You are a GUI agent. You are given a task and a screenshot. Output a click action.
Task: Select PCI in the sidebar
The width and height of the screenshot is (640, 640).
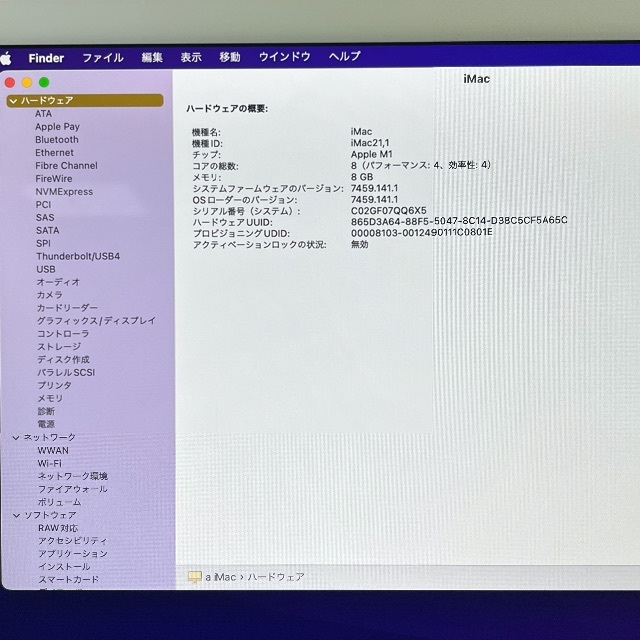pos(43,205)
